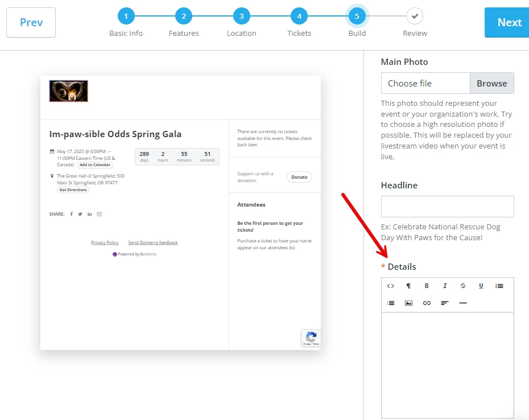Apply underline formatting in Details editor

coord(481,286)
